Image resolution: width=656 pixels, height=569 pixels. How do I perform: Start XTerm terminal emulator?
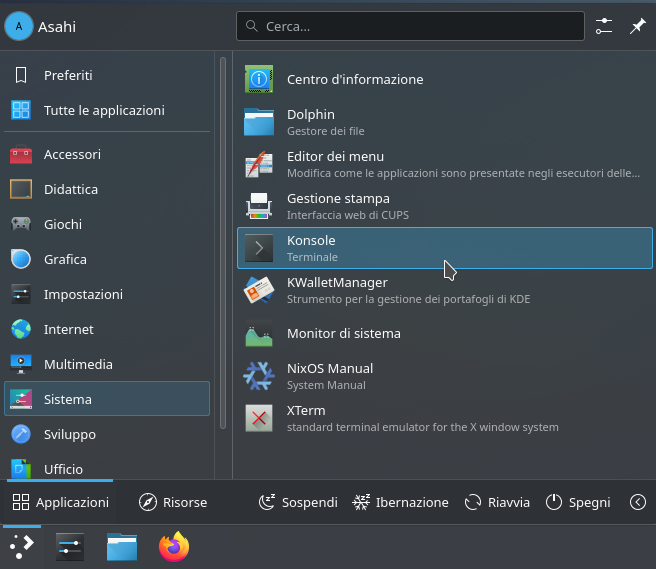pos(444,418)
